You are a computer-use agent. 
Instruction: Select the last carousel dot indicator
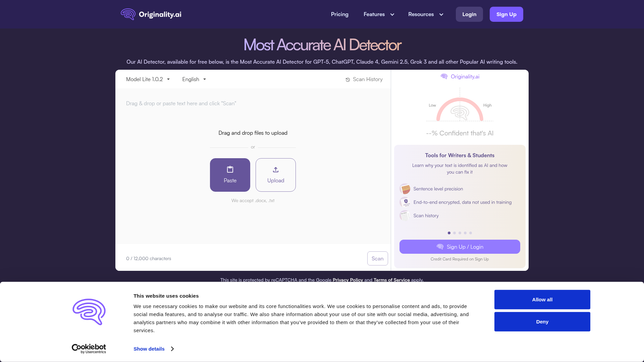(x=470, y=233)
